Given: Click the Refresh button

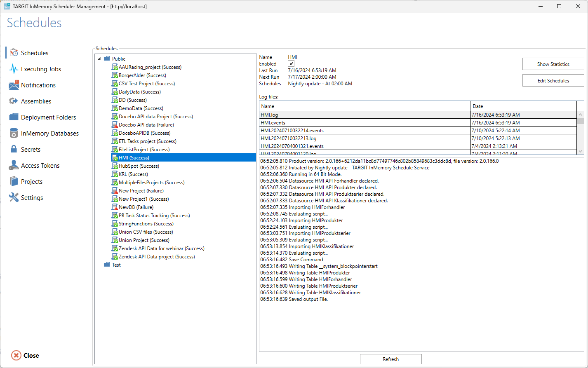Looking at the screenshot, I should point(391,359).
